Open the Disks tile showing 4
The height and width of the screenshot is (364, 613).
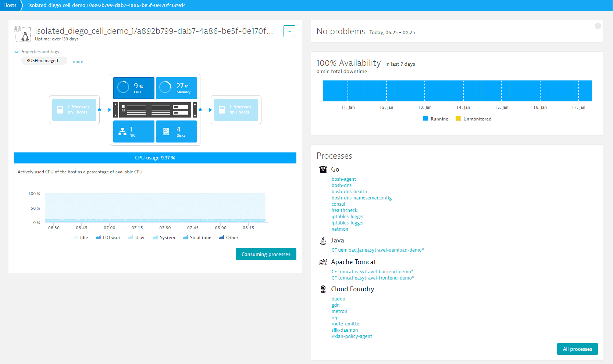click(177, 131)
